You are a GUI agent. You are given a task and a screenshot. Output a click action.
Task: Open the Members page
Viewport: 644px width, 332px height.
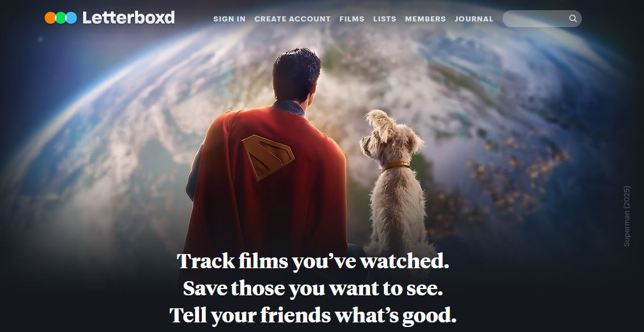425,19
